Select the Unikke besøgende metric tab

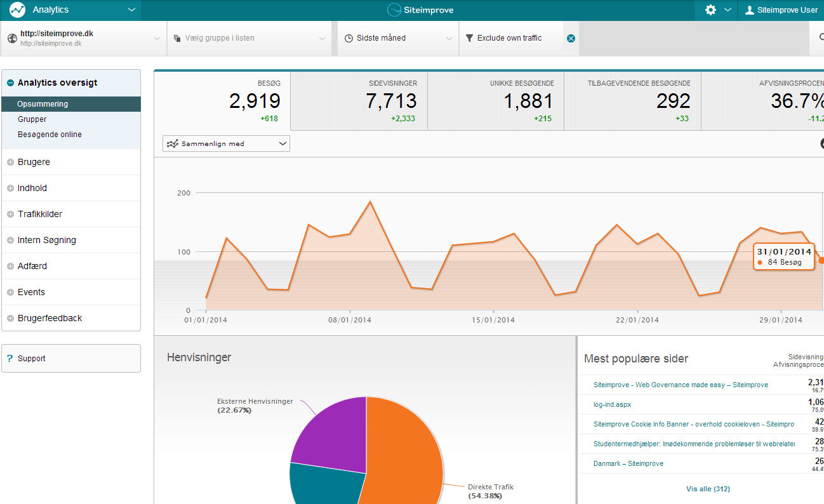coord(496,101)
